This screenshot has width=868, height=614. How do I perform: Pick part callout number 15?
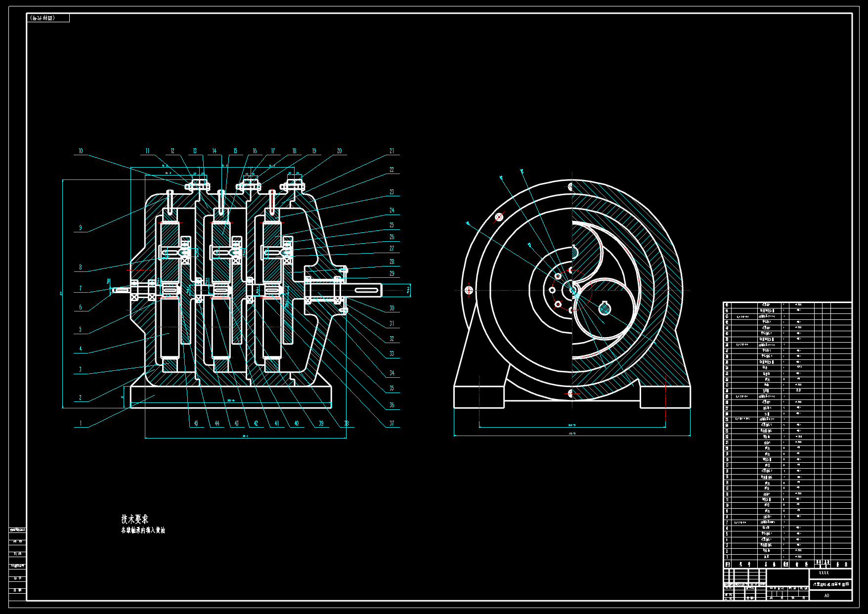[235, 151]
